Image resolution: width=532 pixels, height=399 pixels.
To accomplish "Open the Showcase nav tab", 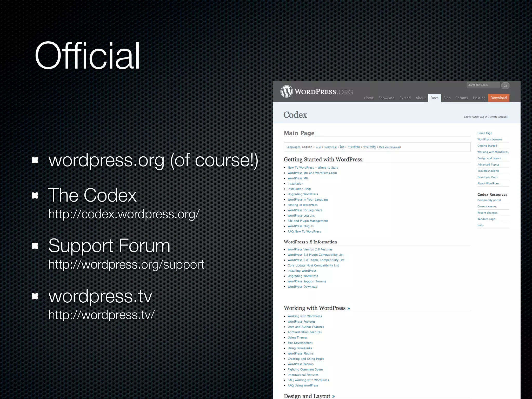I will point(386,98).
